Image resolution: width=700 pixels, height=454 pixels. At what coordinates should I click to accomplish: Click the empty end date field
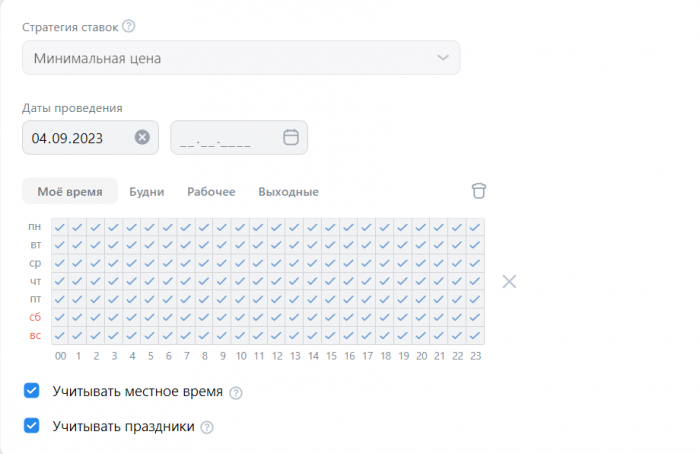pos(225,138)
